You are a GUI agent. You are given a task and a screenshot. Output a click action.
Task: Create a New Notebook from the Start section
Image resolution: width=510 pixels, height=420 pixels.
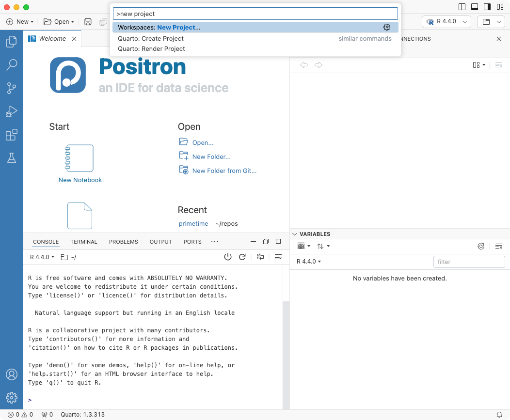click(x=80, y=180)
